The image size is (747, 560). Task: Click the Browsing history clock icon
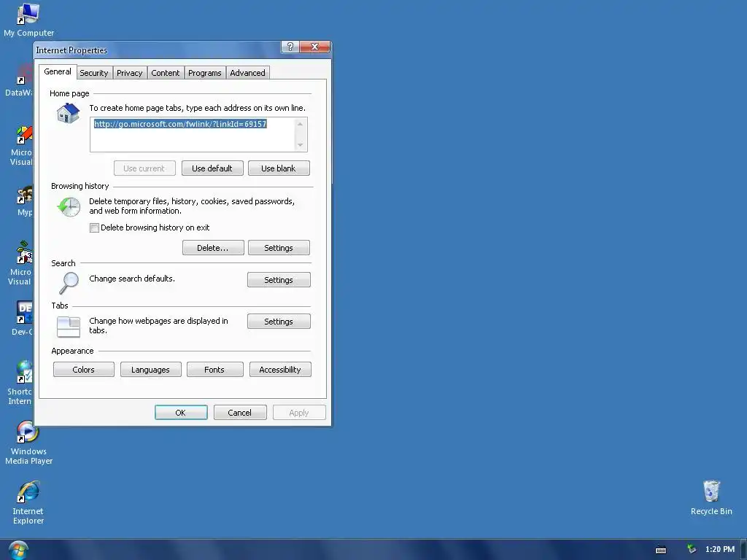[x=69, y=207]
